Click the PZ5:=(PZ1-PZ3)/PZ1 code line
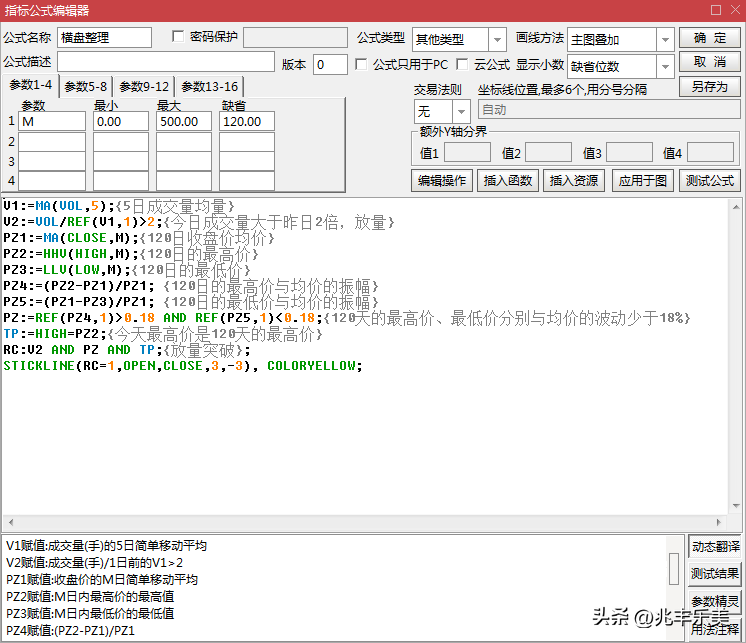746x643 pixels. (191, 302)
